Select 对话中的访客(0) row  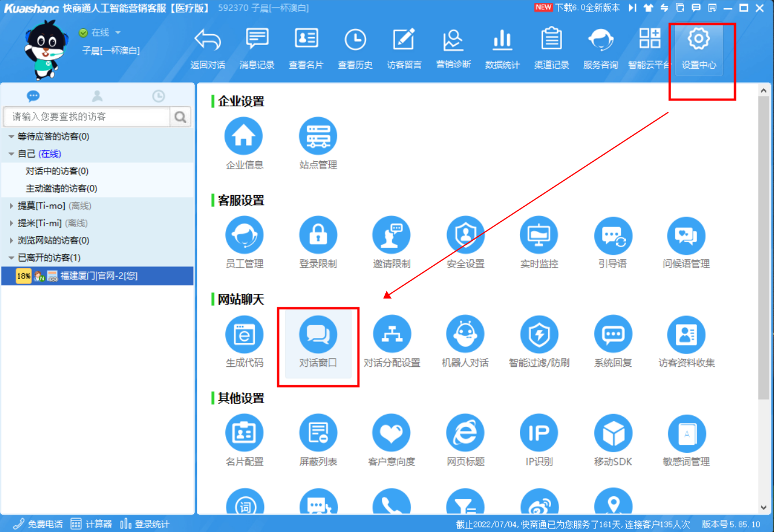click(x=98, y=172)
